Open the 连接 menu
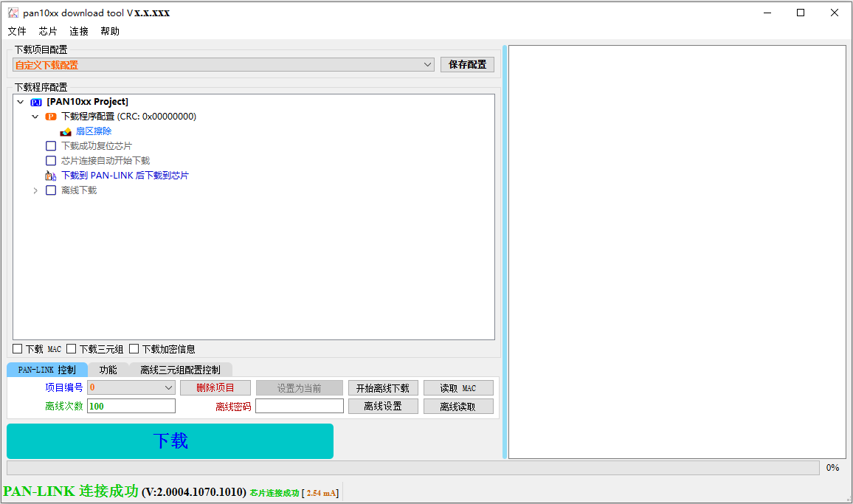The image size is (853, 504). tap(79, 31)
